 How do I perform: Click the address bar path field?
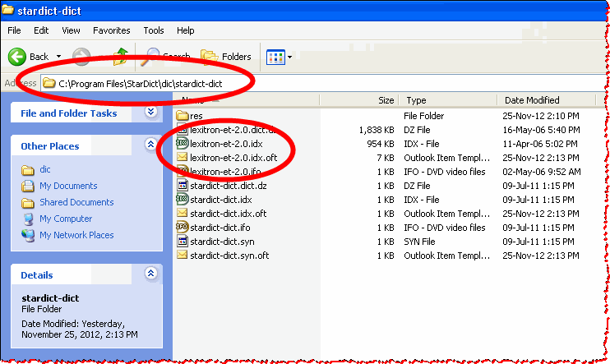(323, 83)
